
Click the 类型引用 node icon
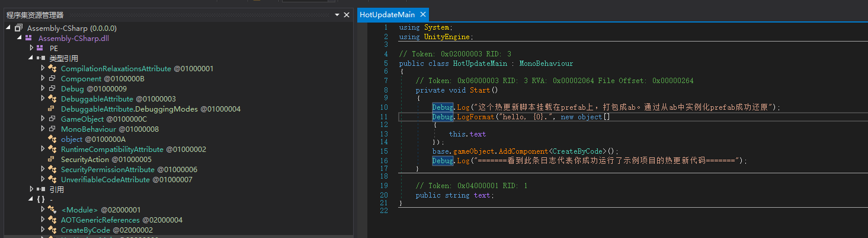(40, 58)
